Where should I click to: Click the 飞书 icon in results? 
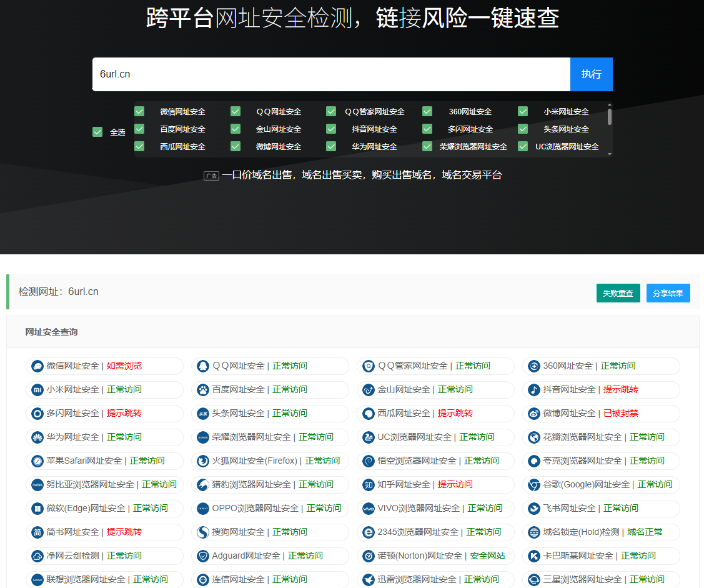click(534, 509)
